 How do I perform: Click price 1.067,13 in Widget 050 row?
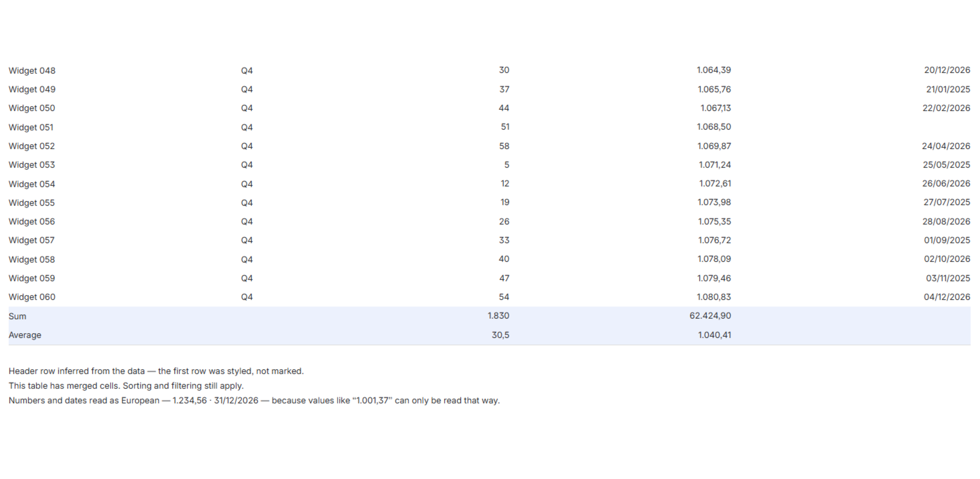pyautogui.click(x=715, y=108)
